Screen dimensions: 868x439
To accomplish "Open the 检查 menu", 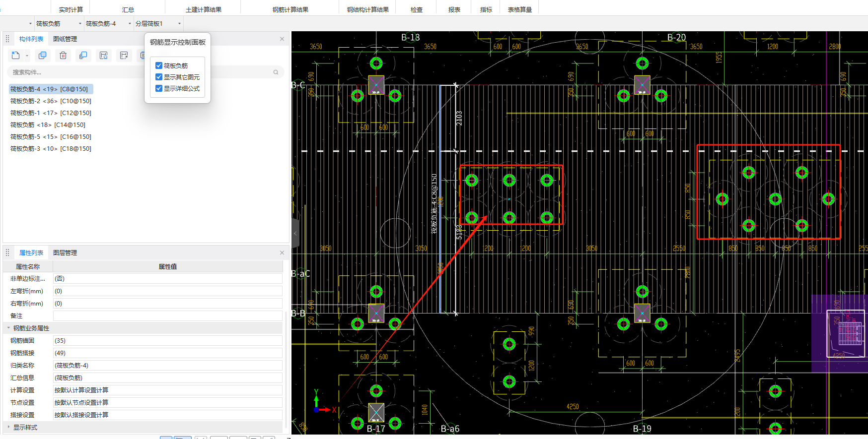I will point(416,9).
